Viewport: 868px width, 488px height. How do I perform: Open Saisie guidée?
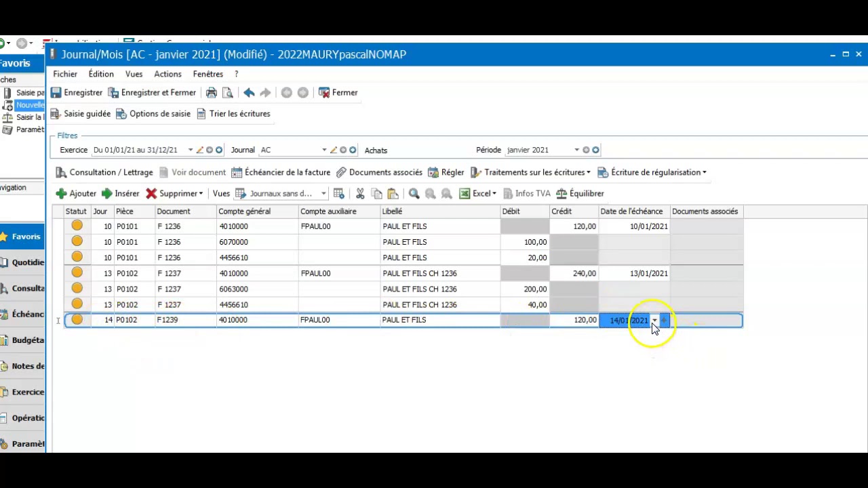[x=81, y=114]
